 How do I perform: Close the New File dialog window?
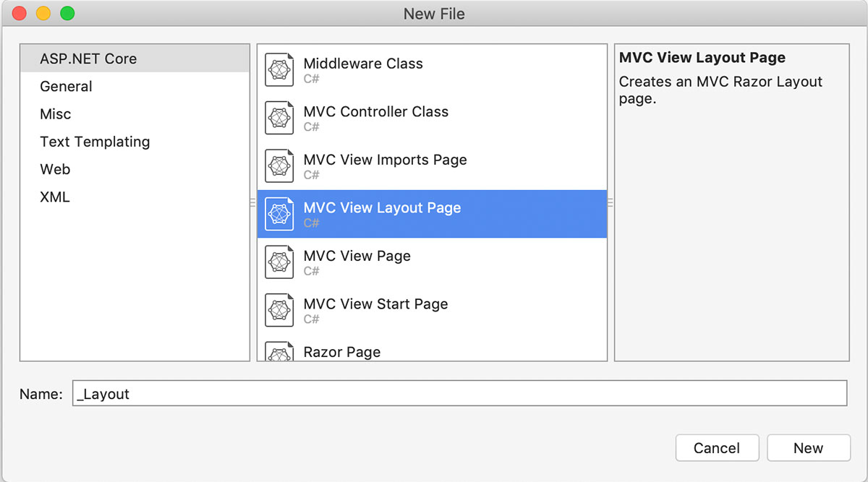[20, 13]
